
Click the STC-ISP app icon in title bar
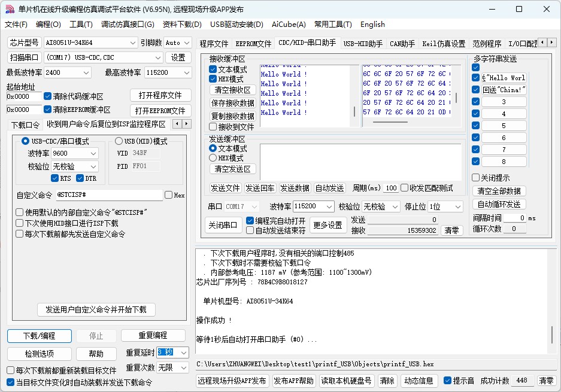10,10
